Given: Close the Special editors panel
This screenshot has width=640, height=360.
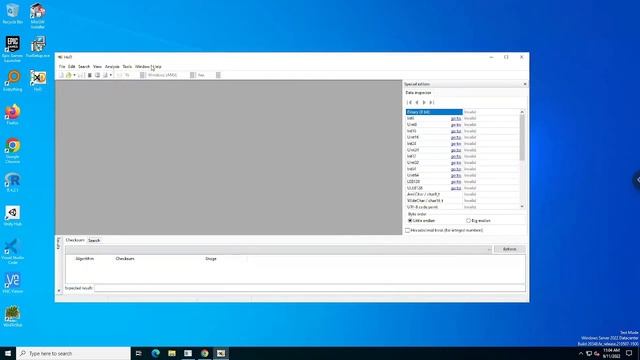Looking at the screenshot, I should [525, 84].
